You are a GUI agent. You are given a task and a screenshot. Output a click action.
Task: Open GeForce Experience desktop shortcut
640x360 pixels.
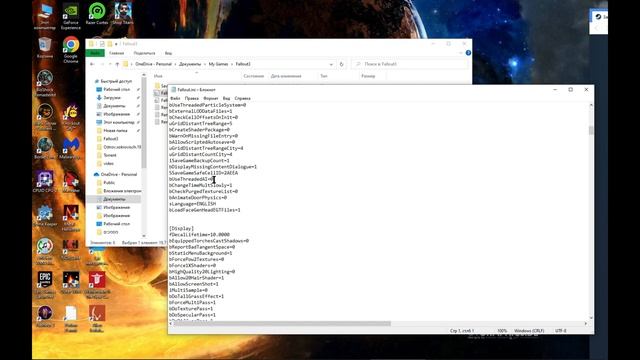71,16
